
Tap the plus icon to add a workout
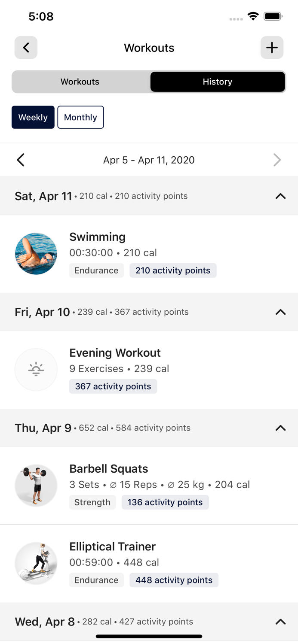tap(272, 47)
